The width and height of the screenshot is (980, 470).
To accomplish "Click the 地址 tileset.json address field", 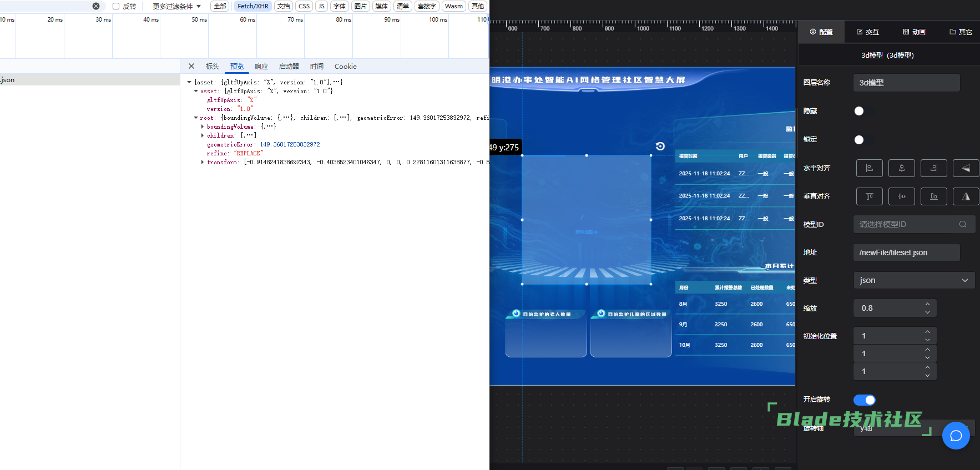I will 906,252.
